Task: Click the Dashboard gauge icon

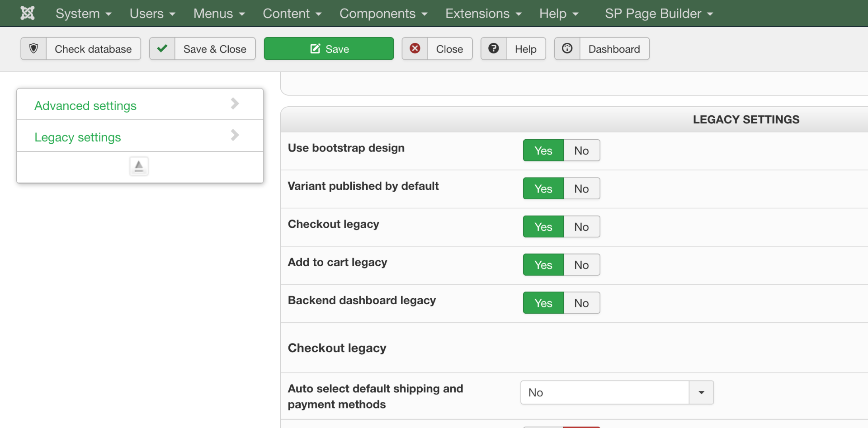Action: click(567, 49)
